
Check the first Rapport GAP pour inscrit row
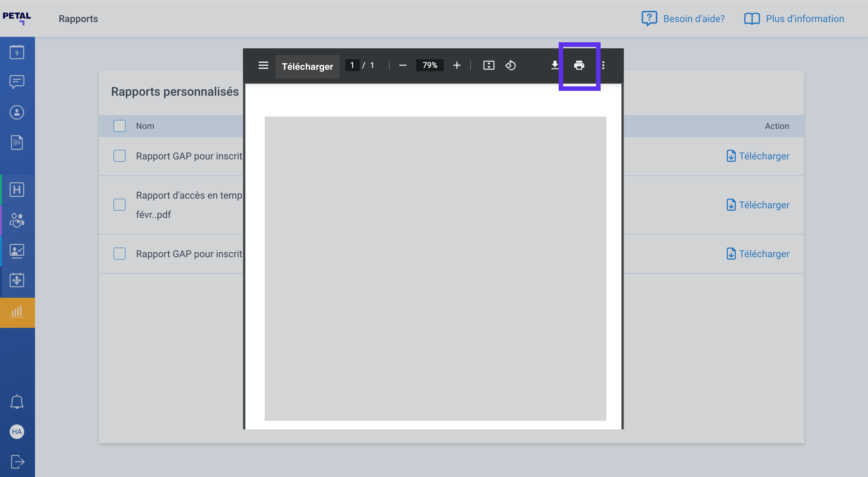[119, 156]
